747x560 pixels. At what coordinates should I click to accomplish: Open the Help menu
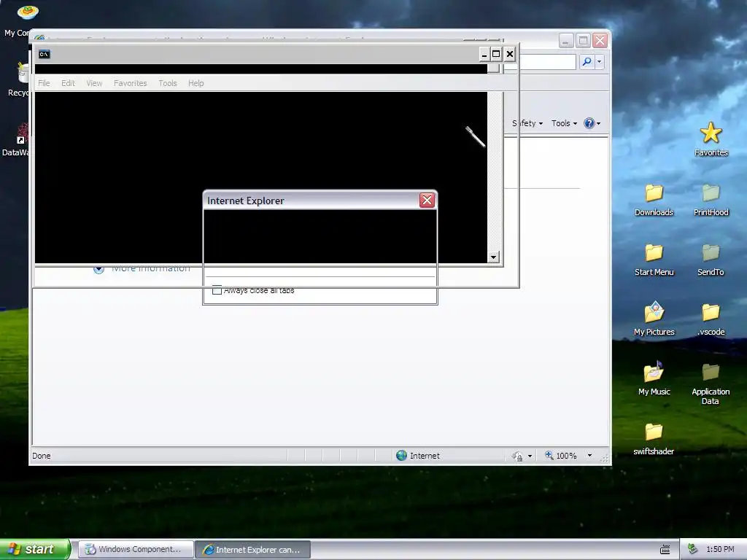coord(196,83)
